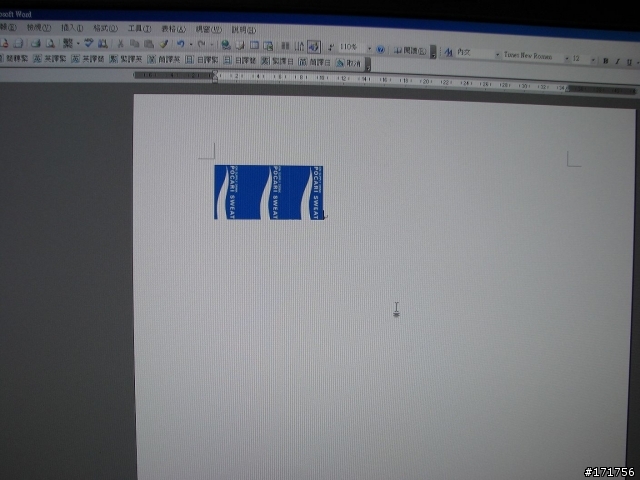The height and width of the screenshot is (480, 640).
Task: Toggle Show/Hide paragraph marks icon
Action: tap(331, 47)
